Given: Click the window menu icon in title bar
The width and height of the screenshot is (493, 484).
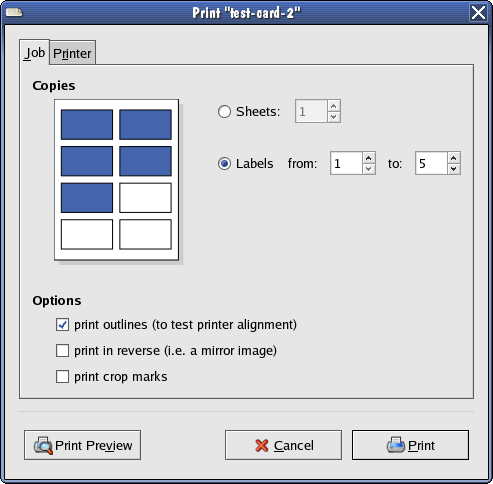Looking at the screenshot, I should click(x=14, y=13).
